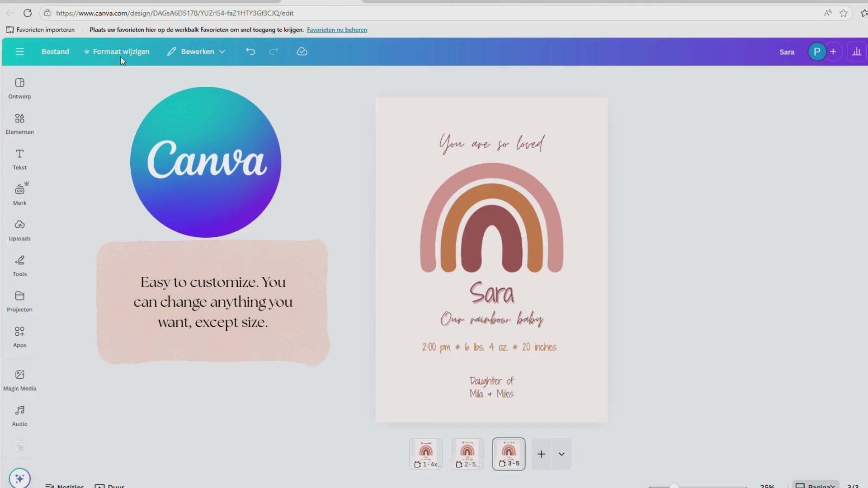This screenshot has height=488, width=868.
Task: Open the Bestand menu
Action: (x=55, y=52)
